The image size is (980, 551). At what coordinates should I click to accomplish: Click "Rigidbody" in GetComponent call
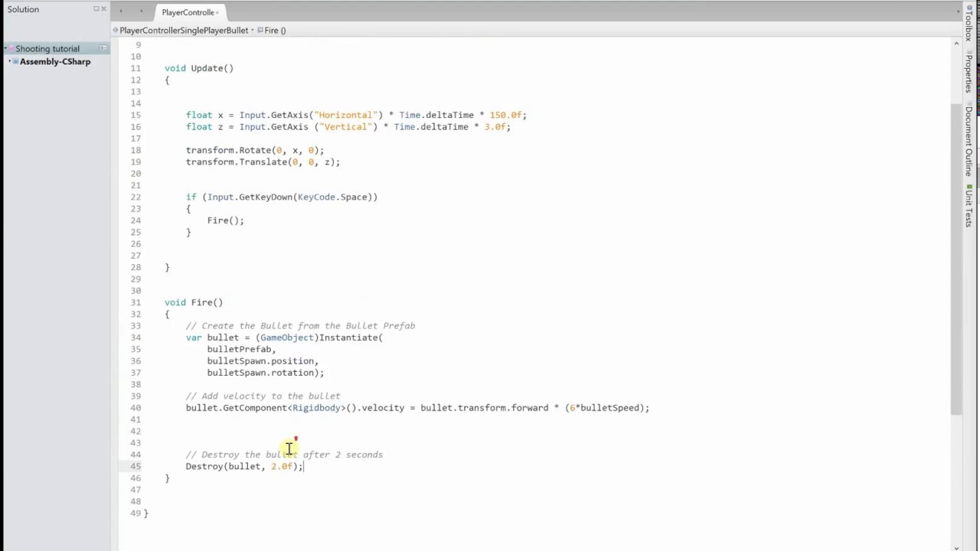pyautogui.click(x=316, y=408)
